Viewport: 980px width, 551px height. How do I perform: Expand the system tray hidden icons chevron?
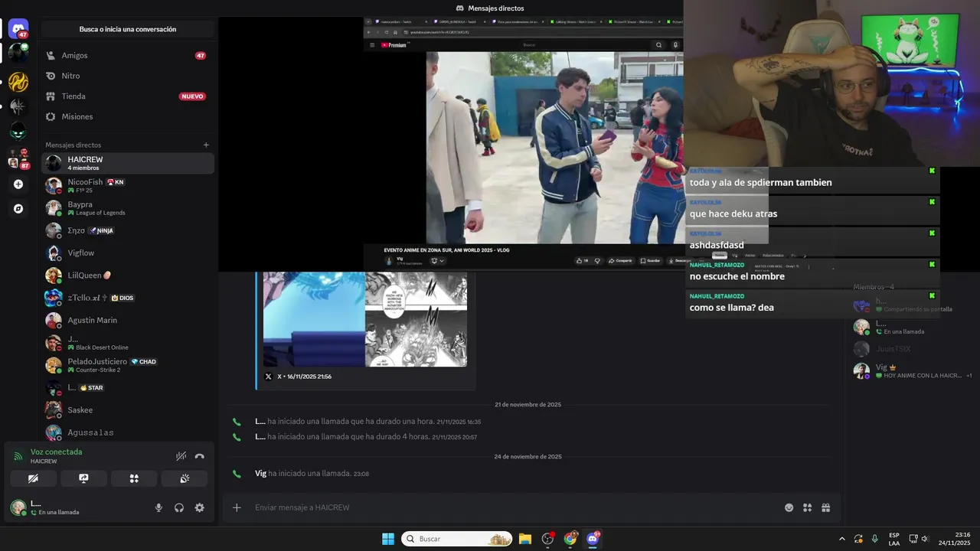[842, 539]
